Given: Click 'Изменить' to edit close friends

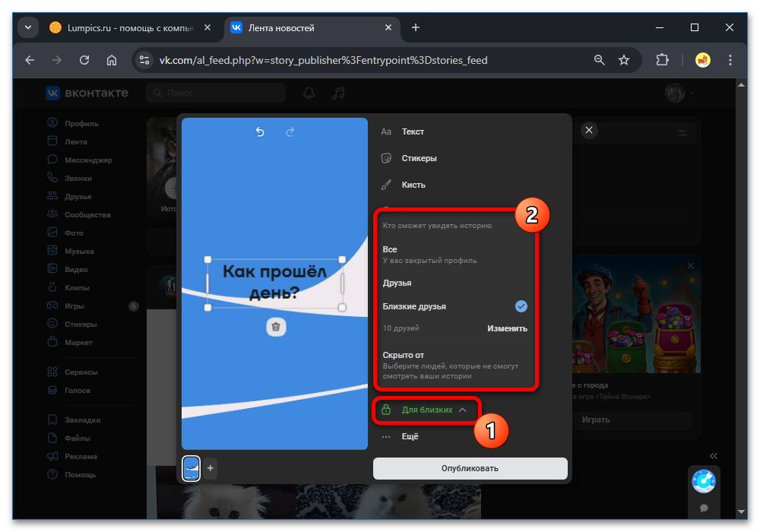Looking at the screenshot, I should click(507, 328).
